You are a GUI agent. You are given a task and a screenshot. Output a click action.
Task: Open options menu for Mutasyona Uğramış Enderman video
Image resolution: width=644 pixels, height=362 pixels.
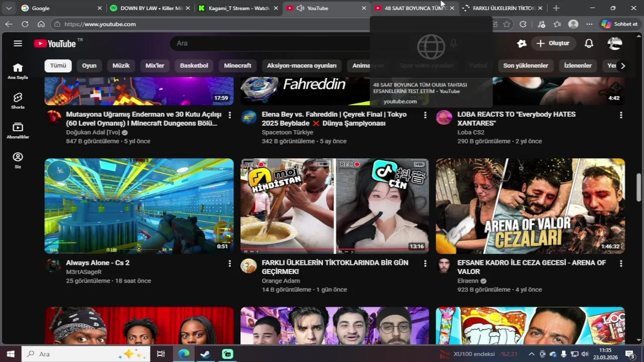click(230, 115)
